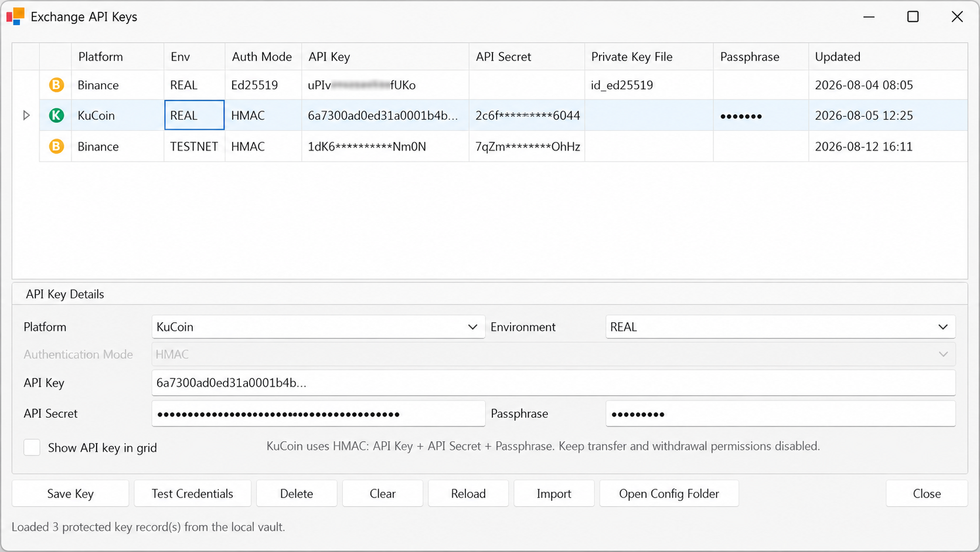Viewport: 980px width, 552px height.
Task: Select the highlighted REAL cell in the KuCoin row
Action: (x=194, y=115)
